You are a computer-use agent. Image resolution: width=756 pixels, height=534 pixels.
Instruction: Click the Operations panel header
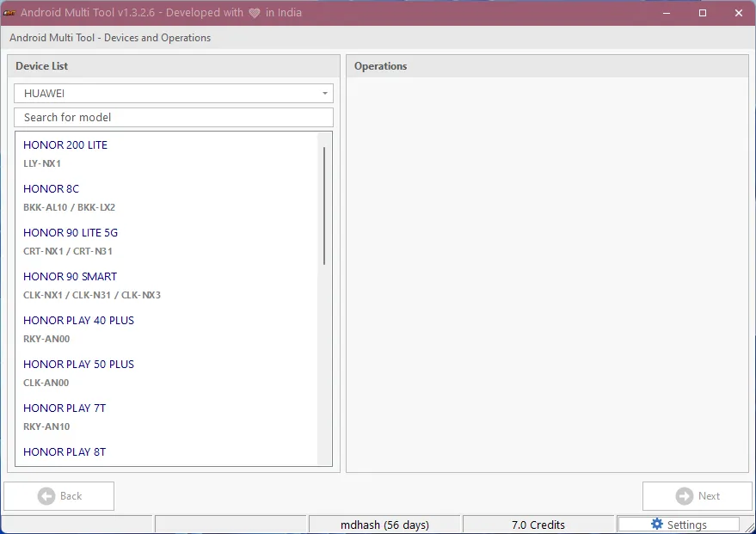547,66
